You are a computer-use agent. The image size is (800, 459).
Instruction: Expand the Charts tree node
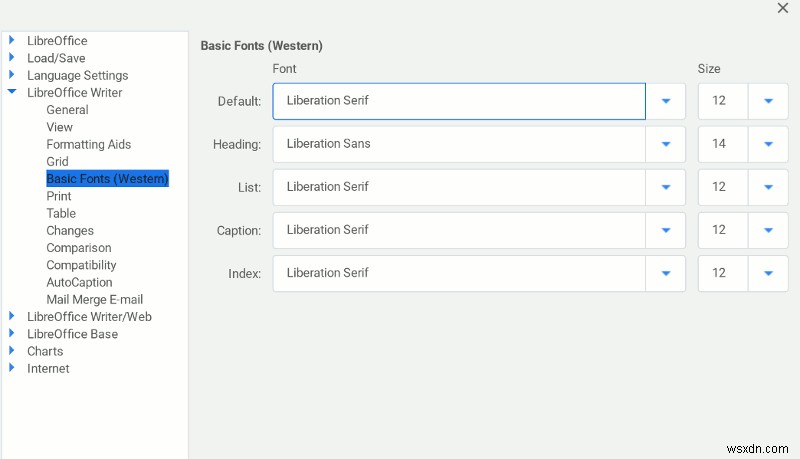click(x=12, y=351)
